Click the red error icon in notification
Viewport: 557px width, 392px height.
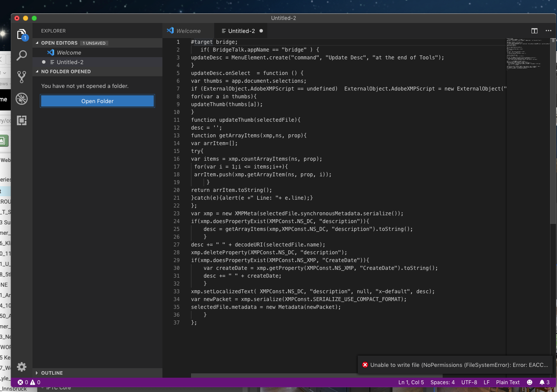pyautogui.click(x=365, y=365)
